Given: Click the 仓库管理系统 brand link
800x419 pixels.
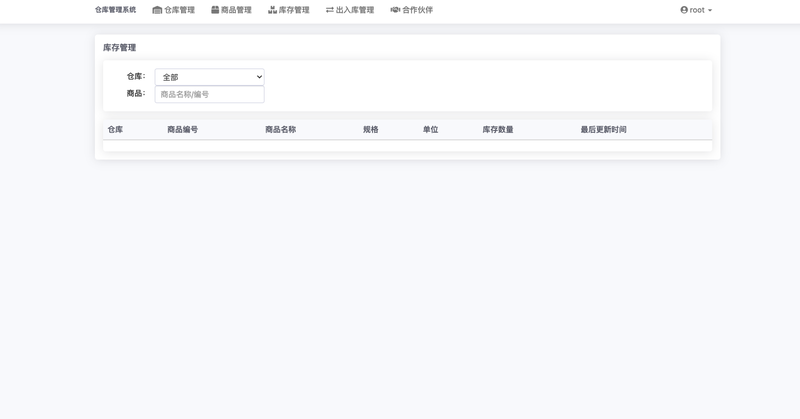Looking at the screenshot, I should click(x=115, y=10).
